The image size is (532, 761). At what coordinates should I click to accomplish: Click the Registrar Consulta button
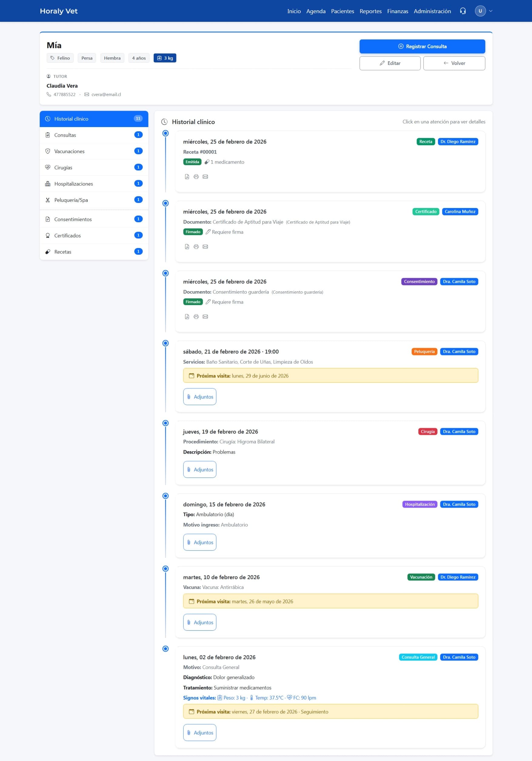(422, 46)
